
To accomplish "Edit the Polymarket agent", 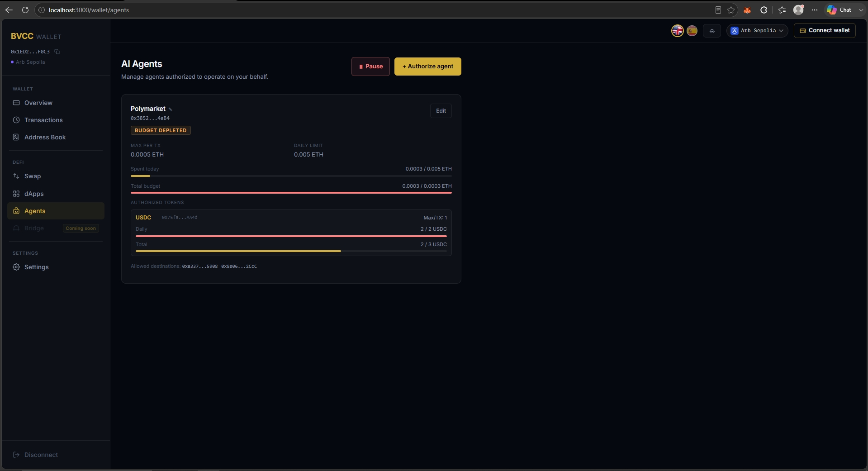I will pyautogui.click(x=441, y=111).
